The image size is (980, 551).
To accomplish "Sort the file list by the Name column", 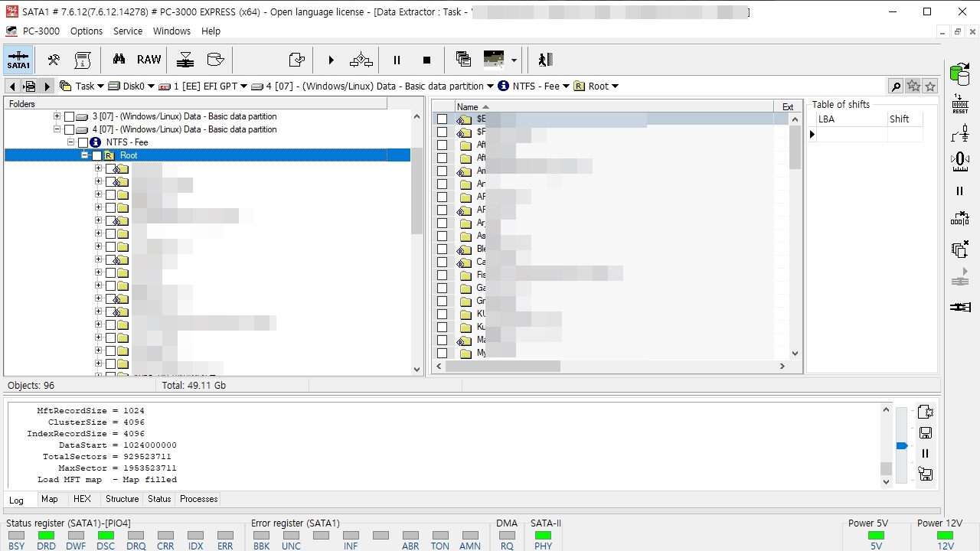I will 614,107.
